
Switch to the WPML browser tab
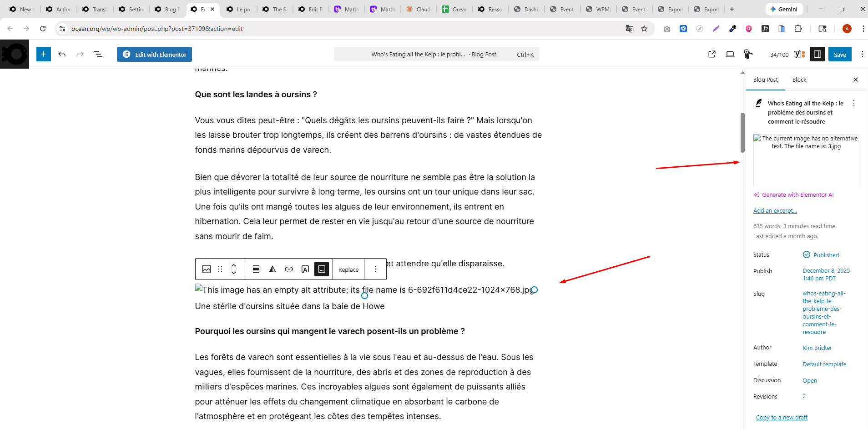coord(599,9)
